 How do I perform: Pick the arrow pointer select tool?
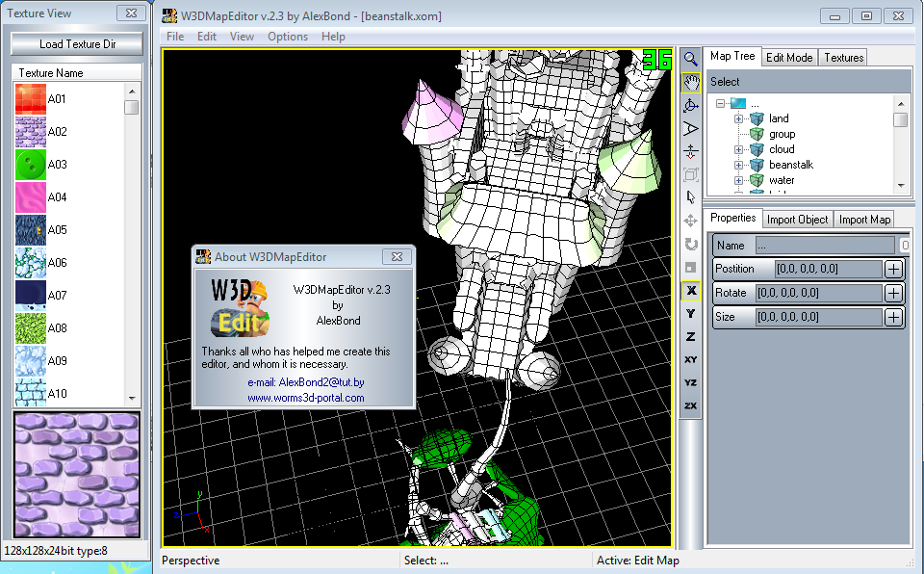[x=690, y=197]
